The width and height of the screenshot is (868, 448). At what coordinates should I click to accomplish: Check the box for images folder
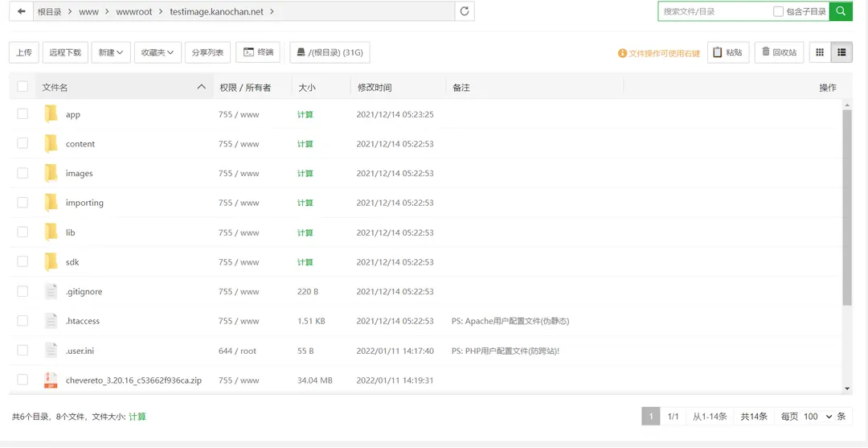click(x=23, y=173)
